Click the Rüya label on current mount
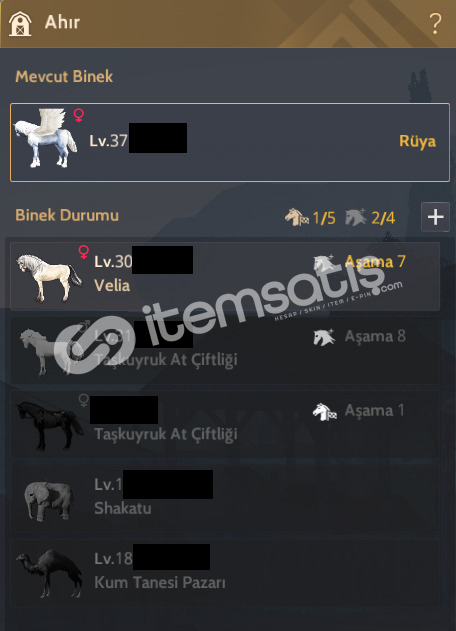 click(417, 141)
